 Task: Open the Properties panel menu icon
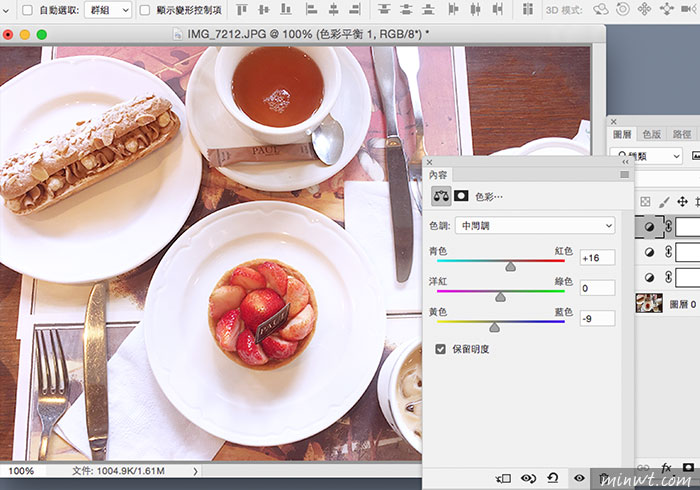pyautogui.click(x=625, y=174)
